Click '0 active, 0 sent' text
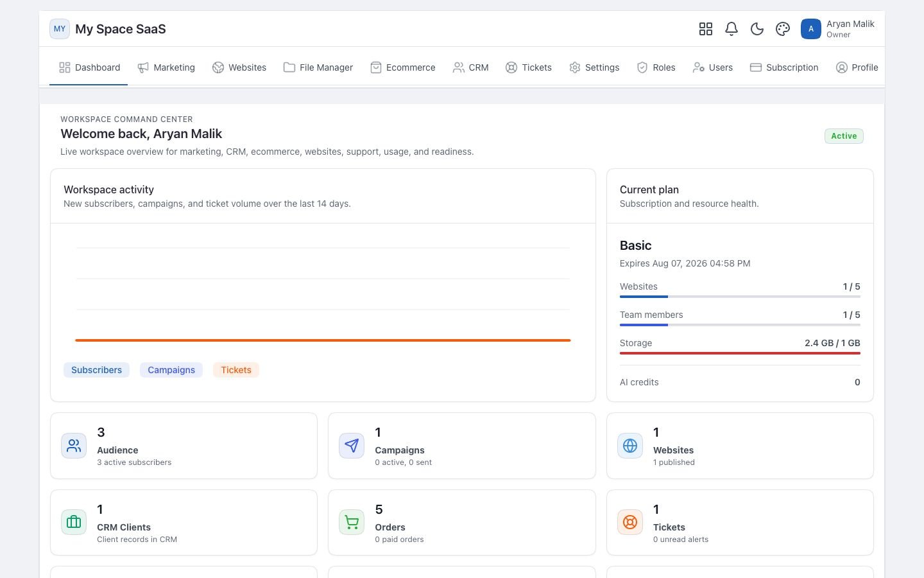 403,462
